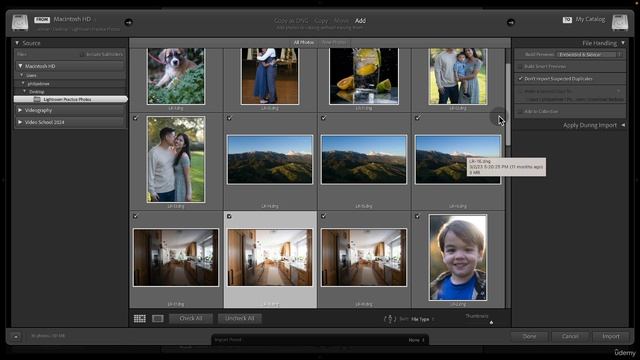The image size is (640, 360).
Task: Select Add import mode
Action: click(360, 20)
